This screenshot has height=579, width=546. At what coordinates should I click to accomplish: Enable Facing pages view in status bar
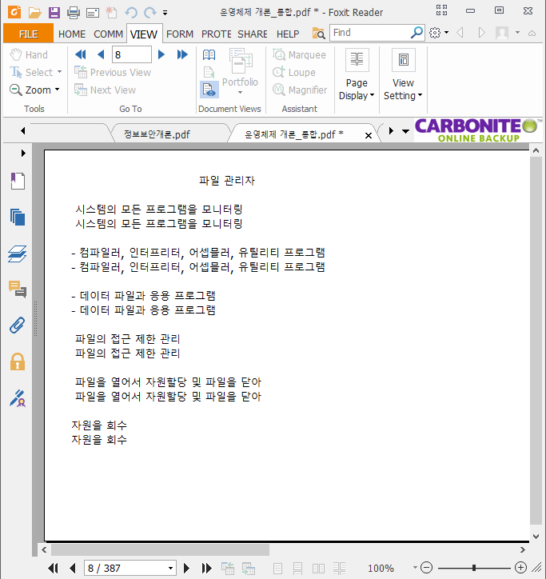pos(318,568)
